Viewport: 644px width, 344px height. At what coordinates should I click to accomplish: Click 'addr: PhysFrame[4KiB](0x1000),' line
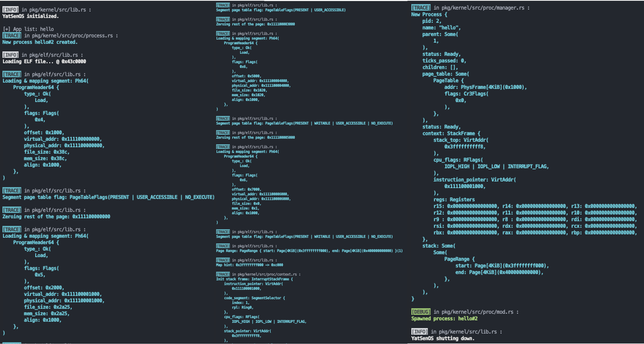tap(486, 87)
